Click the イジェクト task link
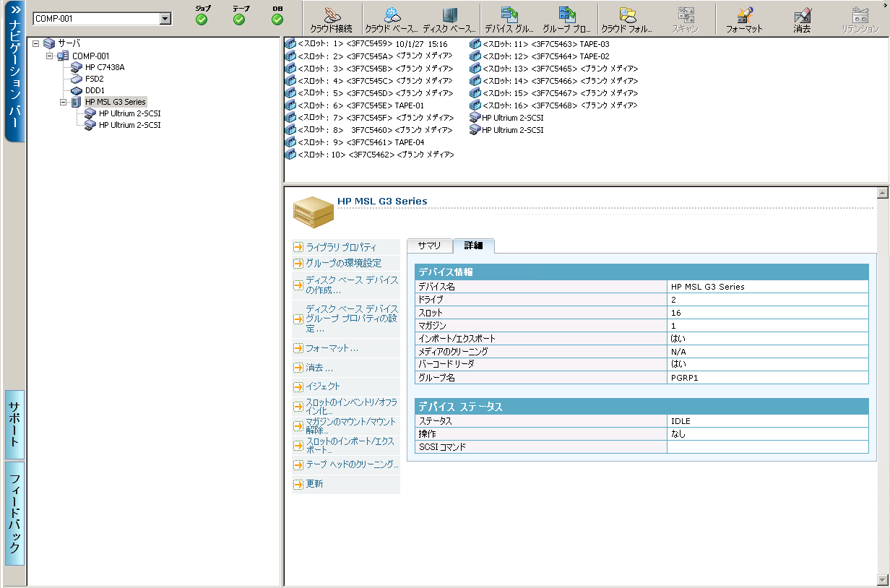Screen dimensions: 890x588 coord(323,386)
